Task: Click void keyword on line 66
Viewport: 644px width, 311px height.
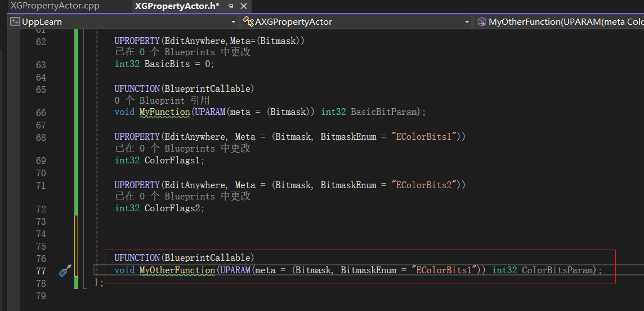Action: tap(124, 112)
